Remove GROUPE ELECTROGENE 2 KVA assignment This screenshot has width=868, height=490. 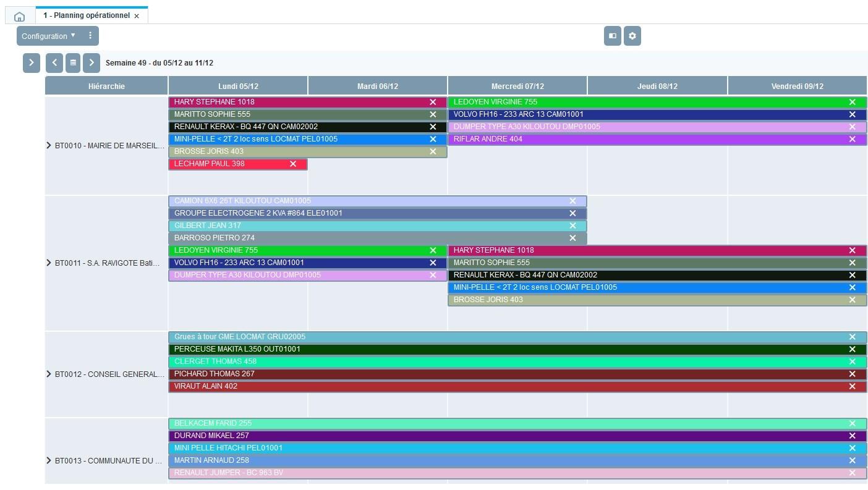point(572,213)
